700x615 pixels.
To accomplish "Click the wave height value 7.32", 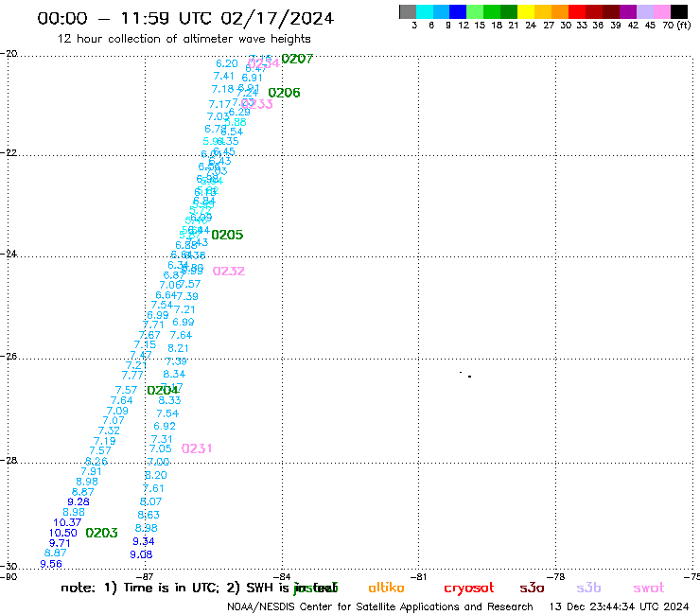I will (x=109, y=431).
